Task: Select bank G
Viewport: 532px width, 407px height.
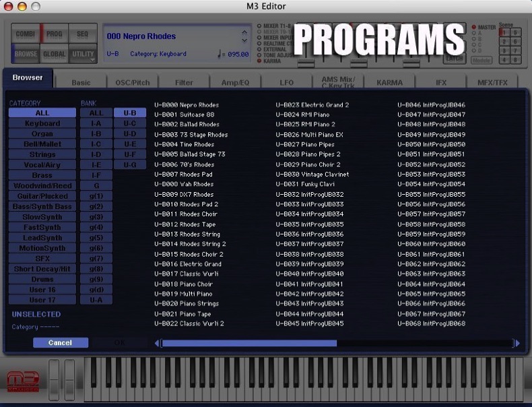Action: (x=96, y=186)
